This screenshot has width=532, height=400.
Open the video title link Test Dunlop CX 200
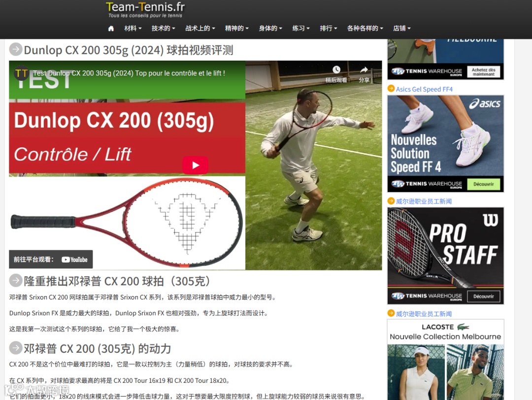129,73
